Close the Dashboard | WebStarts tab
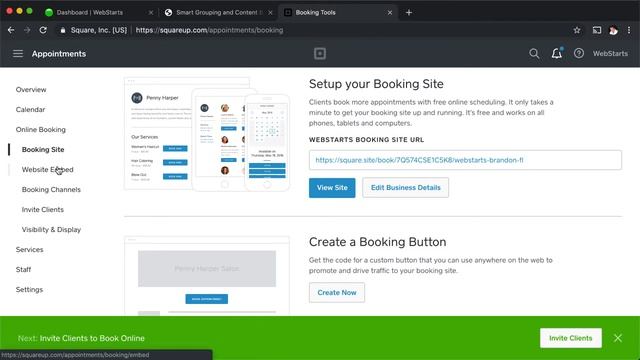The height and width of the screenshot is (360, 640). pyautogui.click(x=151, y=13)
